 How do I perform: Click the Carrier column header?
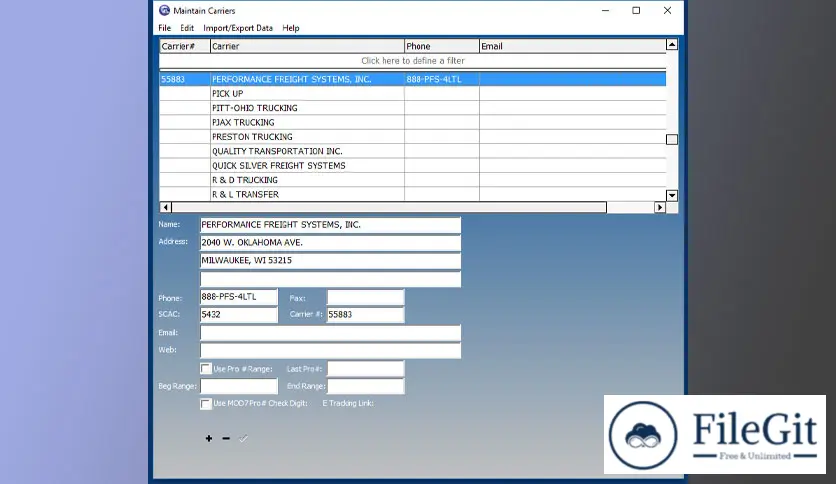click(307, 46)
